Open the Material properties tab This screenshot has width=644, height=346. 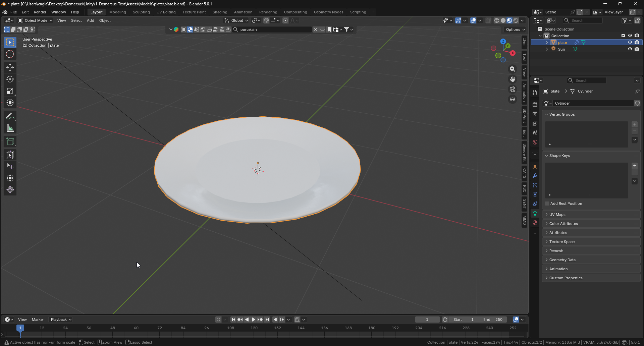(535, 222)
